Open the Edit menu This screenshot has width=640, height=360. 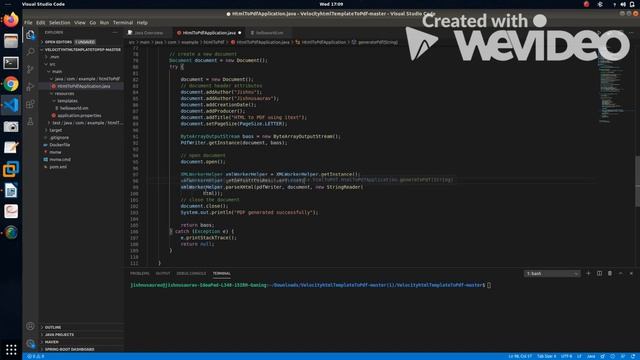coord(40,23)
